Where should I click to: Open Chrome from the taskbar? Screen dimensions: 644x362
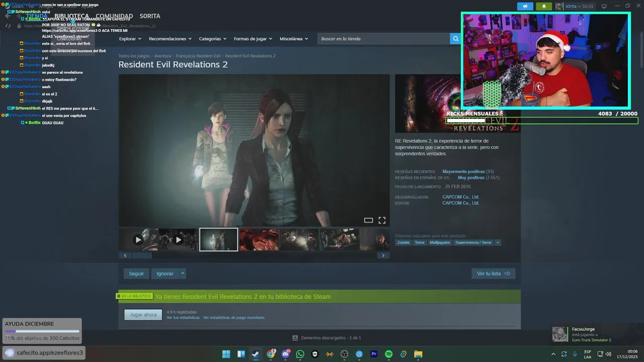271,354
